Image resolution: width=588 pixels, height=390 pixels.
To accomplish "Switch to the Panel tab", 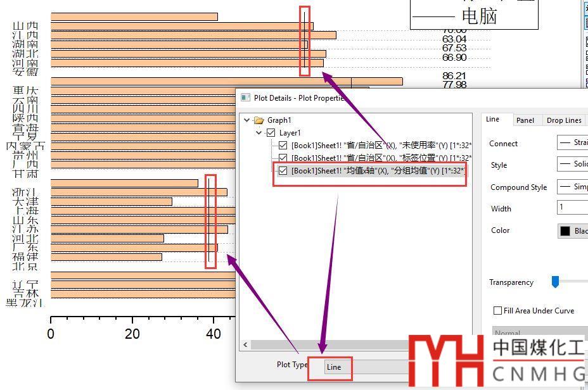I will point(525,120).
